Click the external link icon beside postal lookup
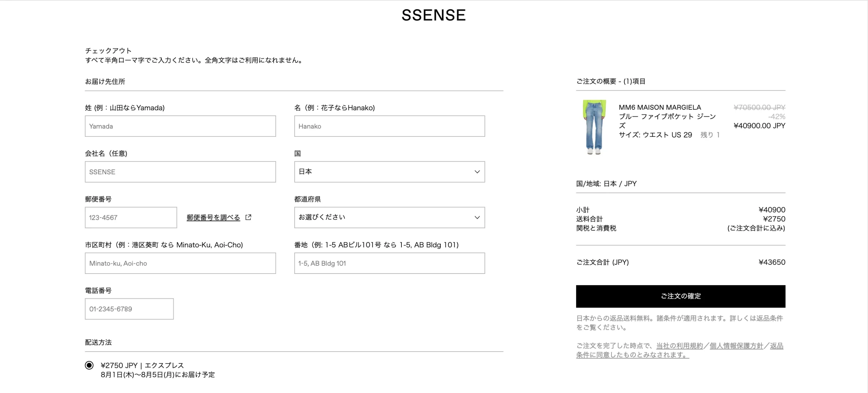The height and width of the screenshot is (393, 868). click(x=248, y=217)
